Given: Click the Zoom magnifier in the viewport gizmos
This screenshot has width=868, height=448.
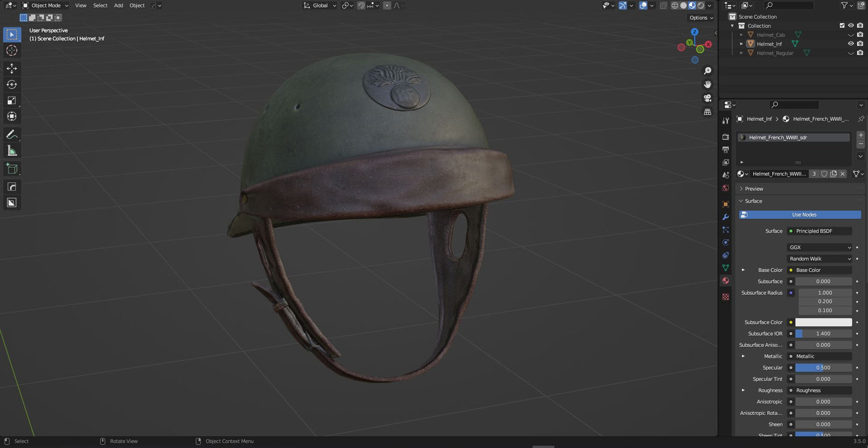Looking at the screenshot, I should pos(708,70).
